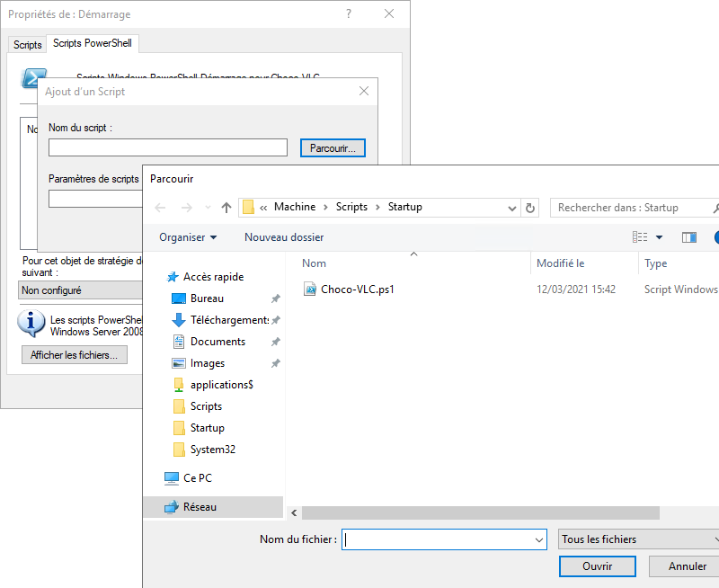This screenshot has width=719, height=588.
Task: Click the Nom du script text field
Action: click(168, 147)
